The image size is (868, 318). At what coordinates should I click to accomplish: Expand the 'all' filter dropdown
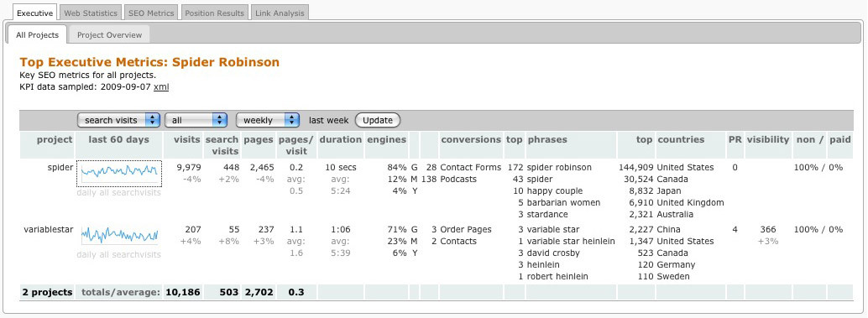coord(196,120)
